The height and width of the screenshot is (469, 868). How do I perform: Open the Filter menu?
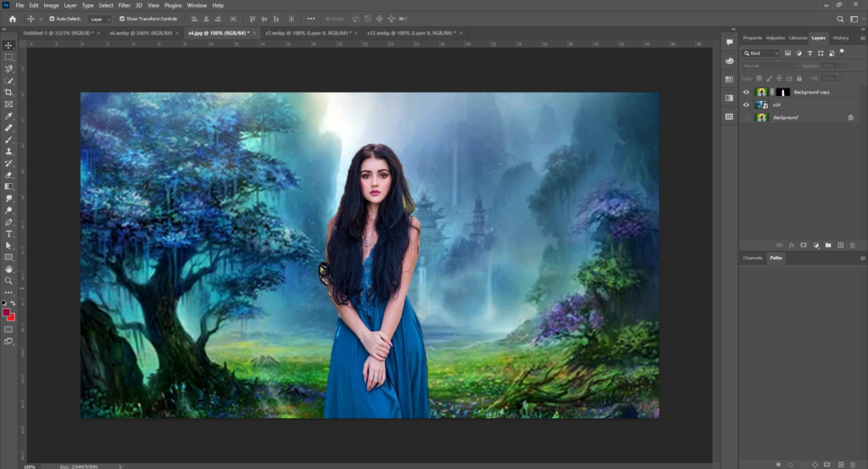(x=125, y=5)
